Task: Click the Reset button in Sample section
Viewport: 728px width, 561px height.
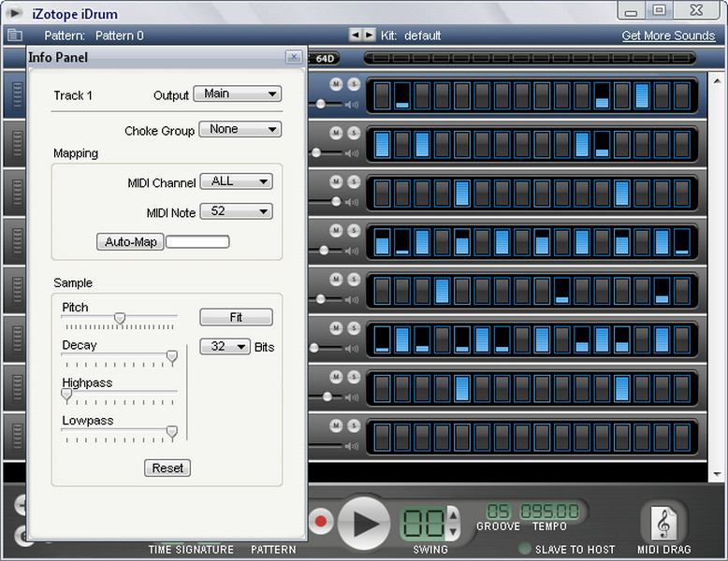Action: click(167, 467)
